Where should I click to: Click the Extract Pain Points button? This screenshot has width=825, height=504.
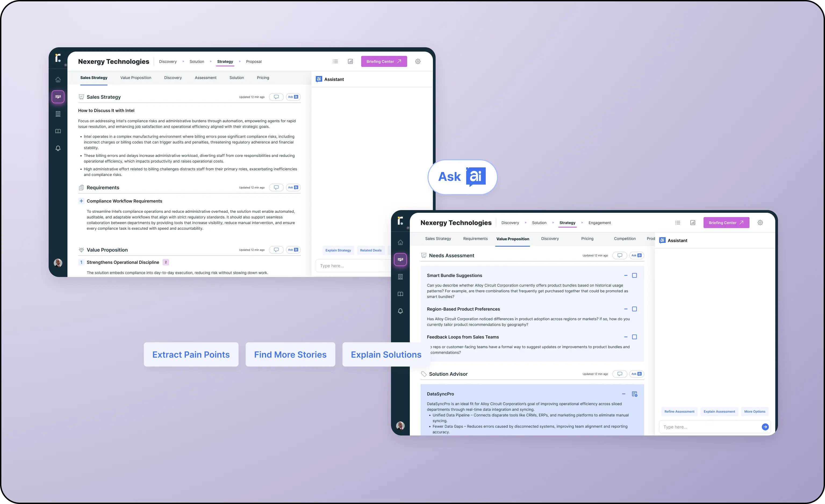click(x=191, y=354)
